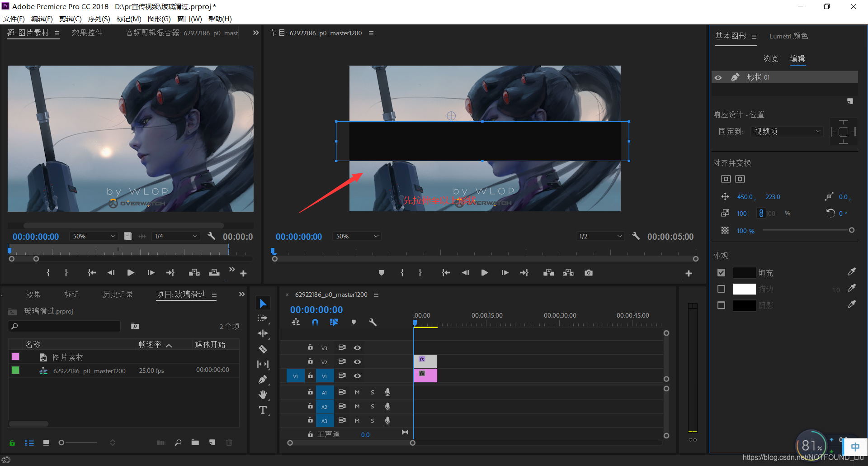Uncheck the 填充 fill checkbox
The height and width of the screenshot is (466, 868).
point(722,273)
